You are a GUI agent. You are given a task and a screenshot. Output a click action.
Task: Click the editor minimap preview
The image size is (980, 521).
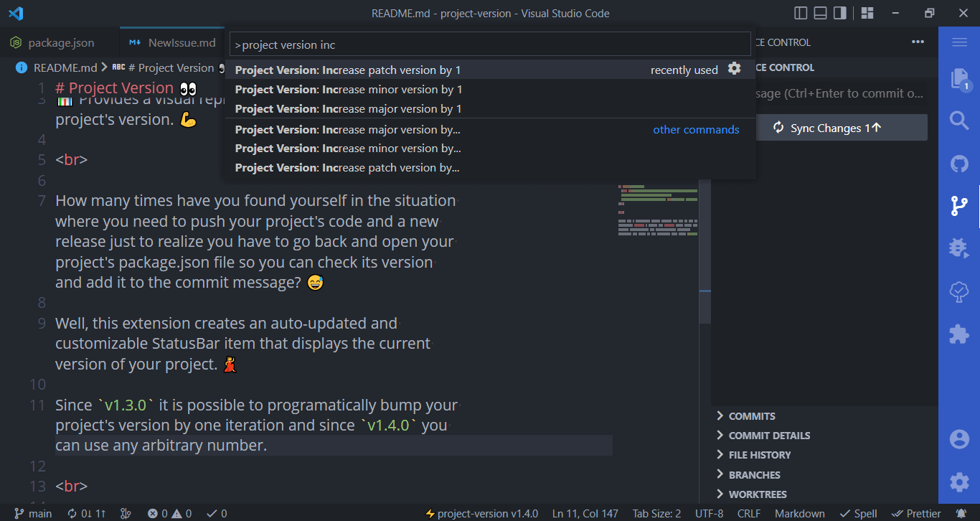coord(658,210)
